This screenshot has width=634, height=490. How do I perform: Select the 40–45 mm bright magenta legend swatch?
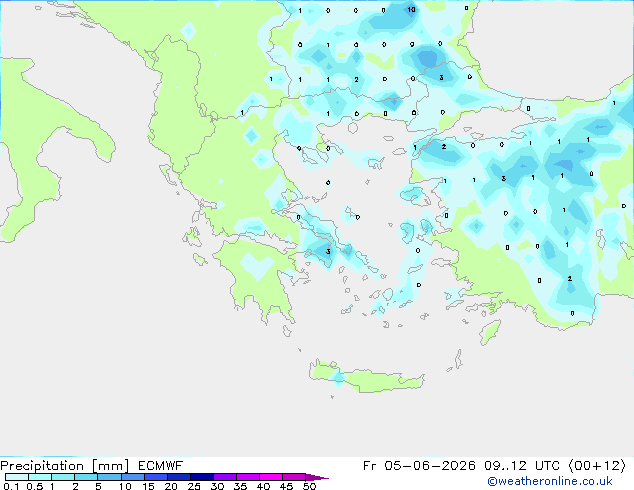(271, 477)
